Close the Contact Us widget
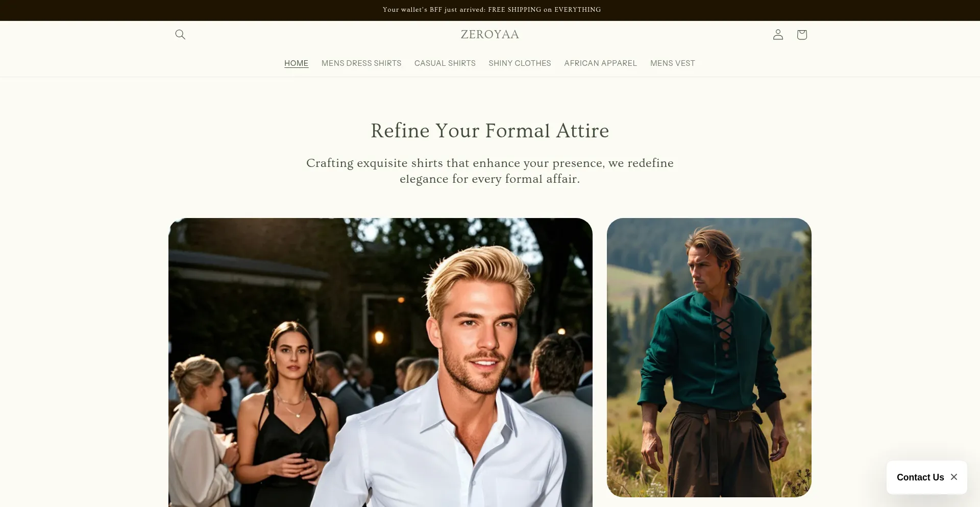The width and height of the screenshot is (980, 507). coord(954,477)
